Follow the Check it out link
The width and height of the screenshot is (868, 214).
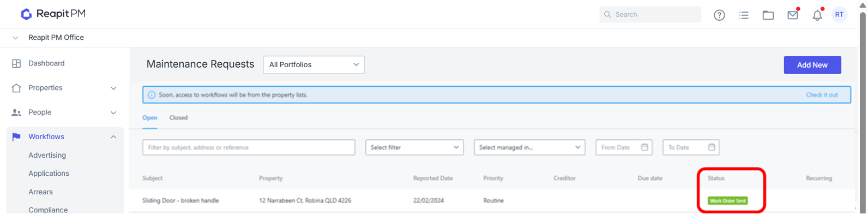pos(822,95)
